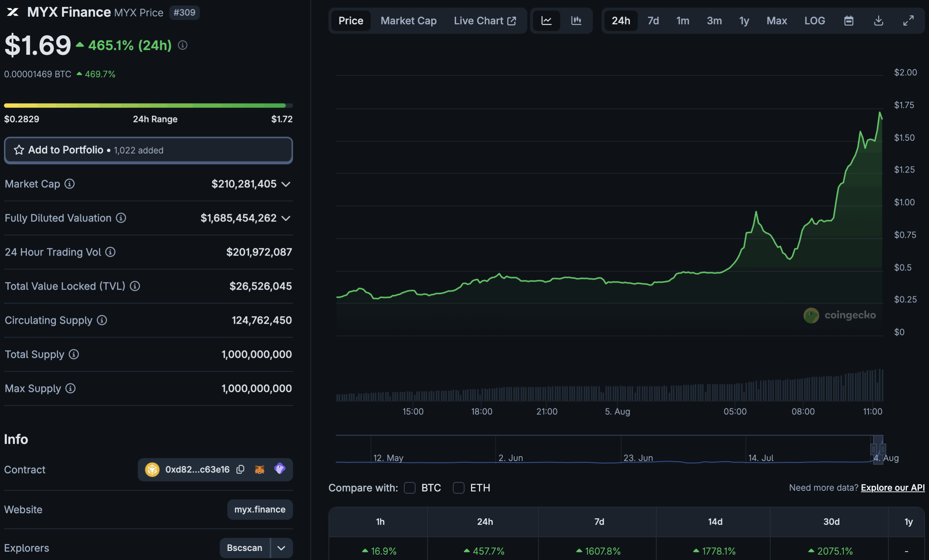This screenshot has width=929, height=560.
Task: Open Bscscan explorer
Action: 245,548
